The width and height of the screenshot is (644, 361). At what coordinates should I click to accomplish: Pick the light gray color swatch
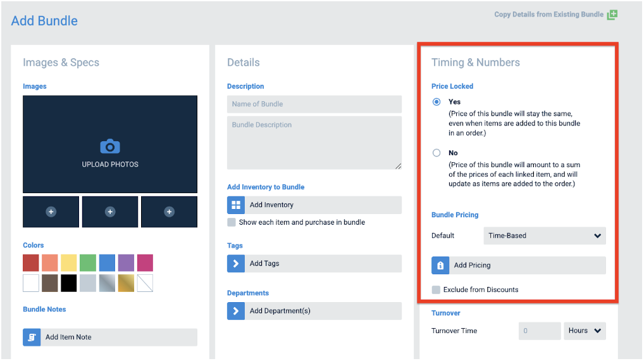88,283
